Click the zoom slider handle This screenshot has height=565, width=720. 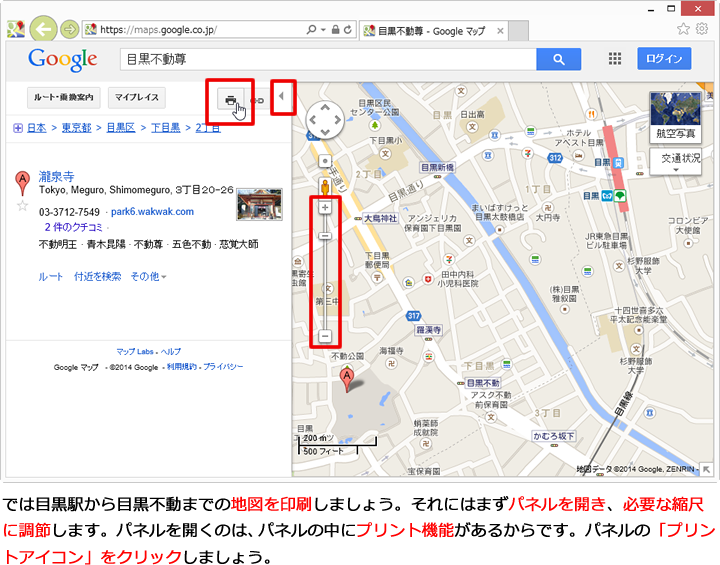[x=325, y=236]
